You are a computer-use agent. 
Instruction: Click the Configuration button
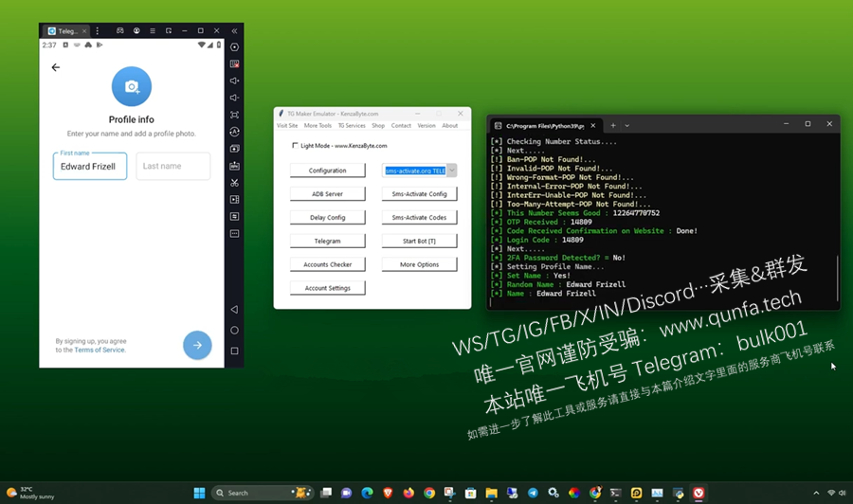[328, 171]
